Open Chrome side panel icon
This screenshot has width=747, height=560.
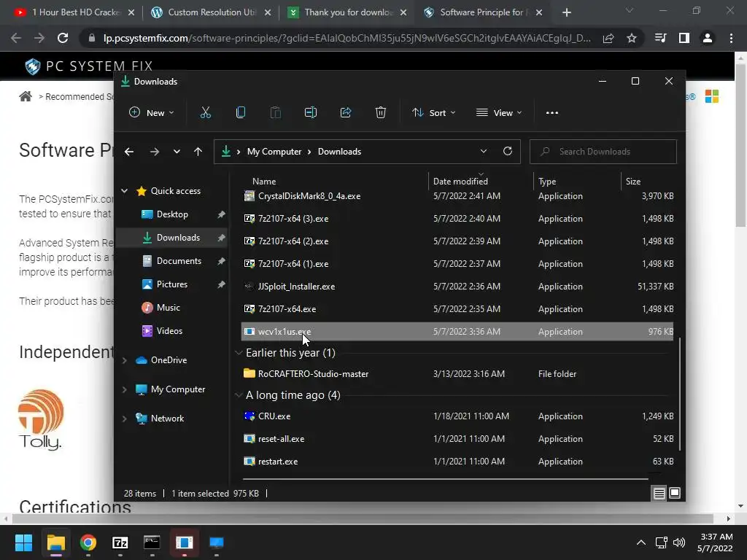click(x=684, y=38)
